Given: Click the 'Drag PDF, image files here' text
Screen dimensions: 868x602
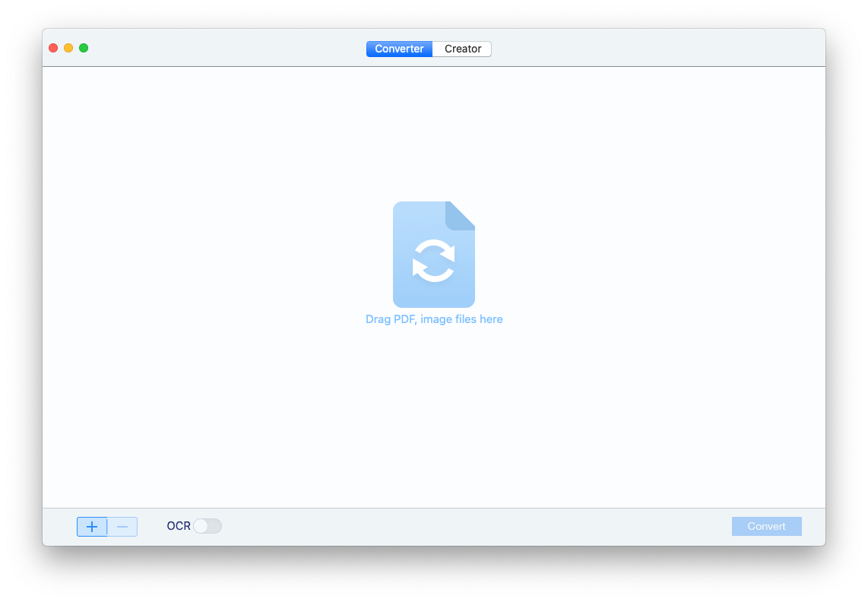Looking at the screenshot, I should tap(434, 319).
